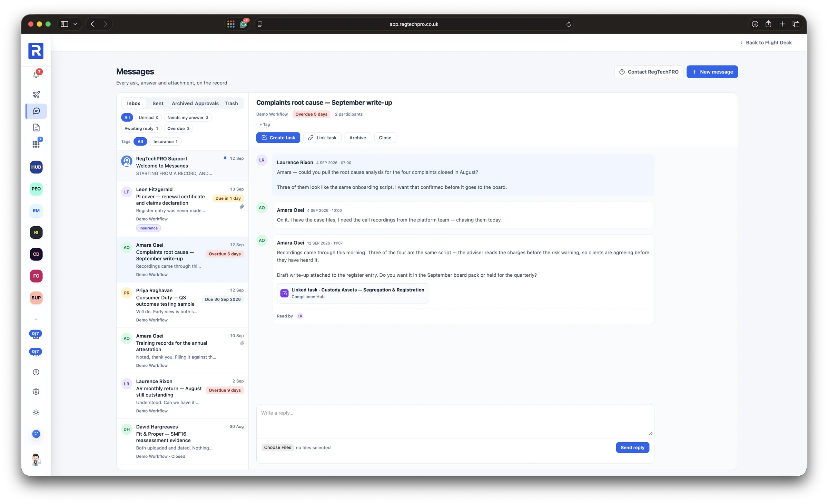Viewport: 828px width, 504px height.
Task: Open the apps grid icon in sidebar
Action: pyautogui.click(x=36, y=144)
